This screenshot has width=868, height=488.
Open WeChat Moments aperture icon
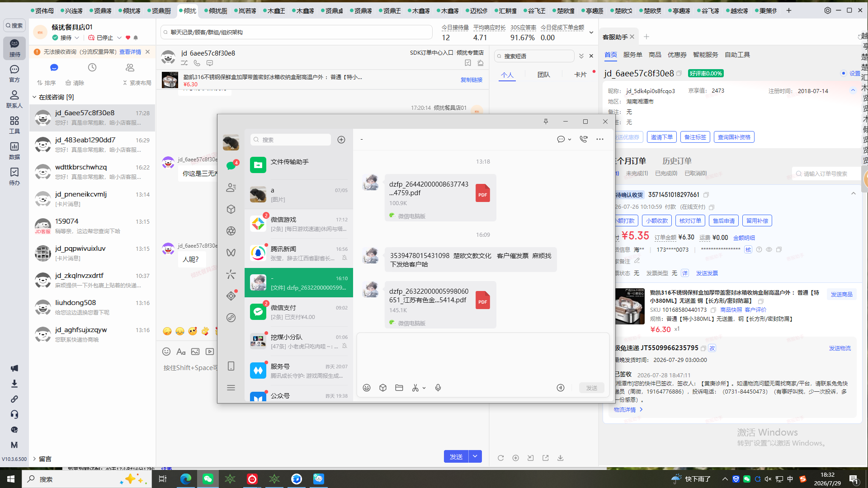coord(231,231)
